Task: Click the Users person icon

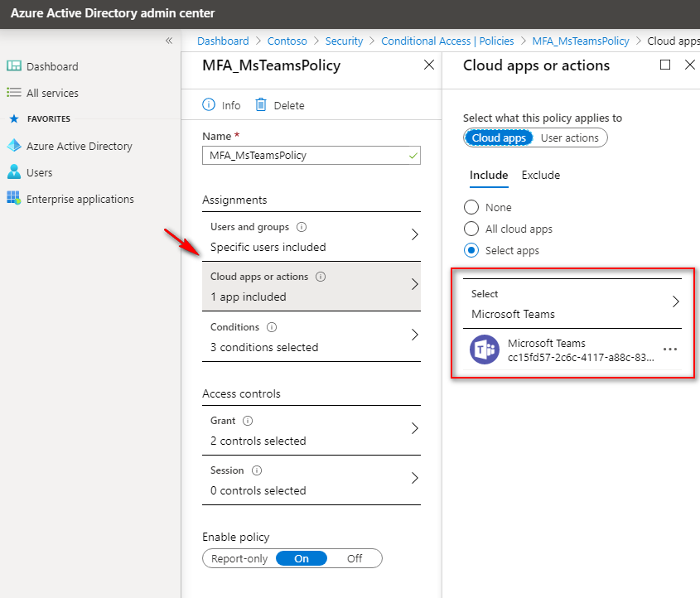Action: click(14, 171)
